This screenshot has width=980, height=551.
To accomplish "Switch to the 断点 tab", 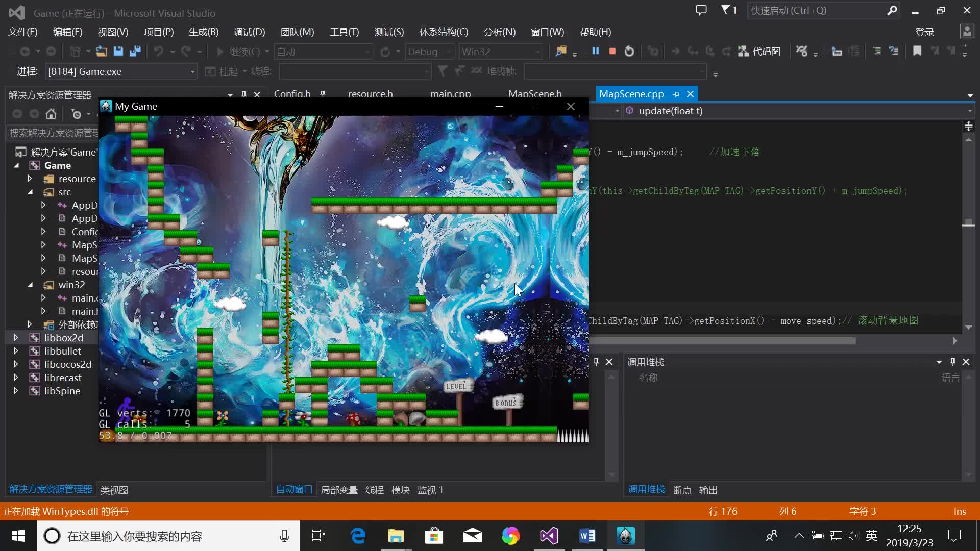I will pyautogui.click(x=682, y=490).
